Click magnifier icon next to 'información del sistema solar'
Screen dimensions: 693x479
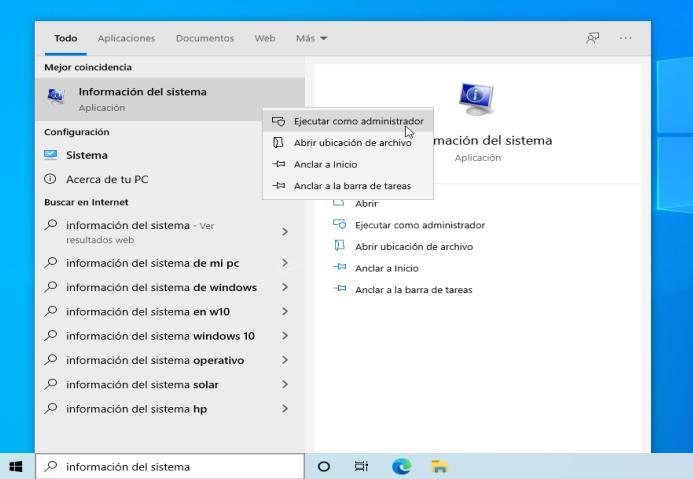tap(51, 384)
